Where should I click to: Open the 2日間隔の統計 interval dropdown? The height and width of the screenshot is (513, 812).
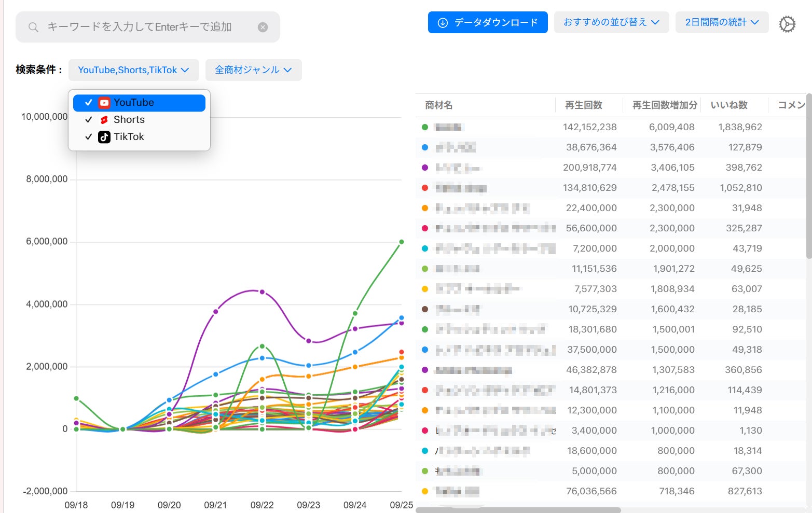click(722, 22)
